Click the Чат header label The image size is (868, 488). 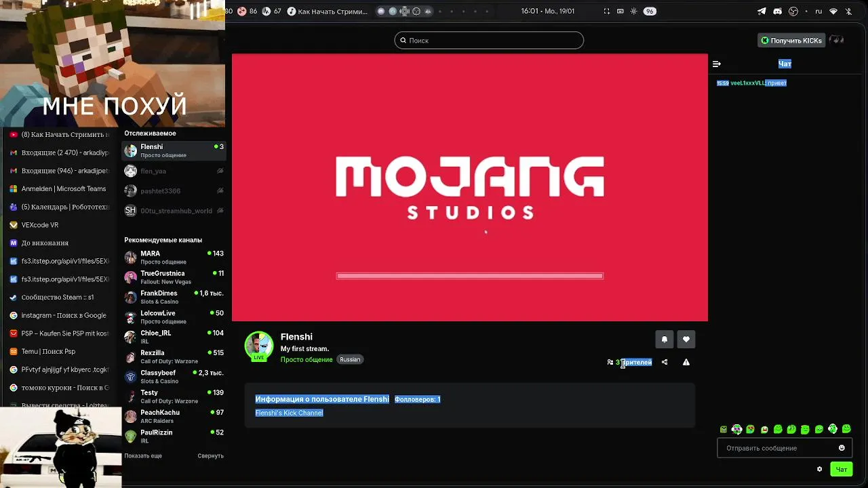[785, 64]
